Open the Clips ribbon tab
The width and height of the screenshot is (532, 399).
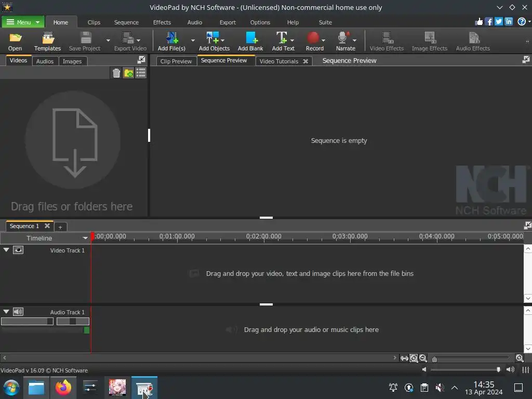pos(94,22)
